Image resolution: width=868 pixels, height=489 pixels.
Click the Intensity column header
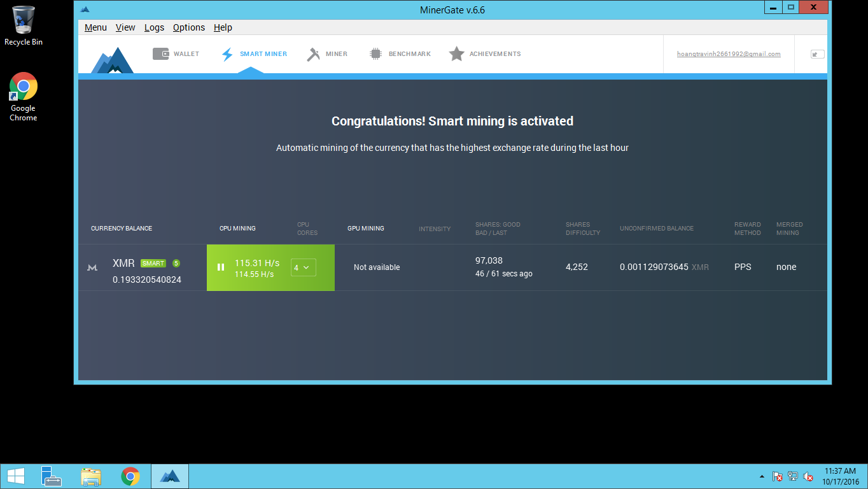click(x=435, y=229)
